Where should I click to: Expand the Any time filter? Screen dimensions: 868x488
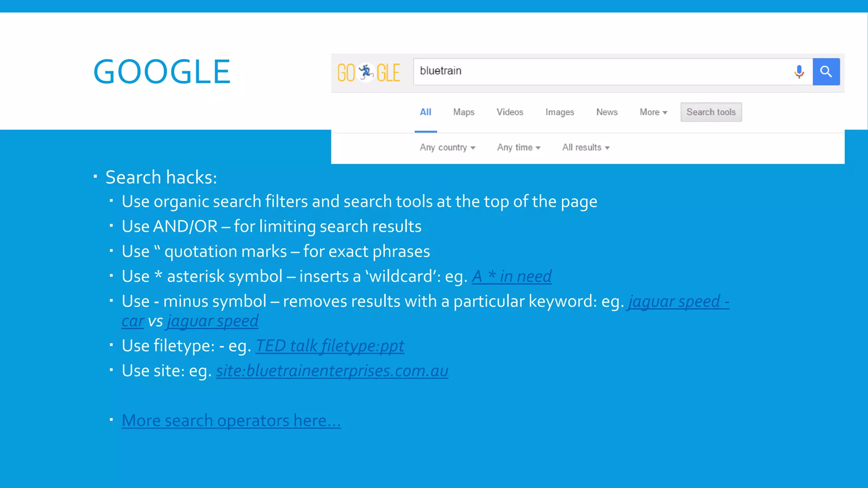point(519,147)
